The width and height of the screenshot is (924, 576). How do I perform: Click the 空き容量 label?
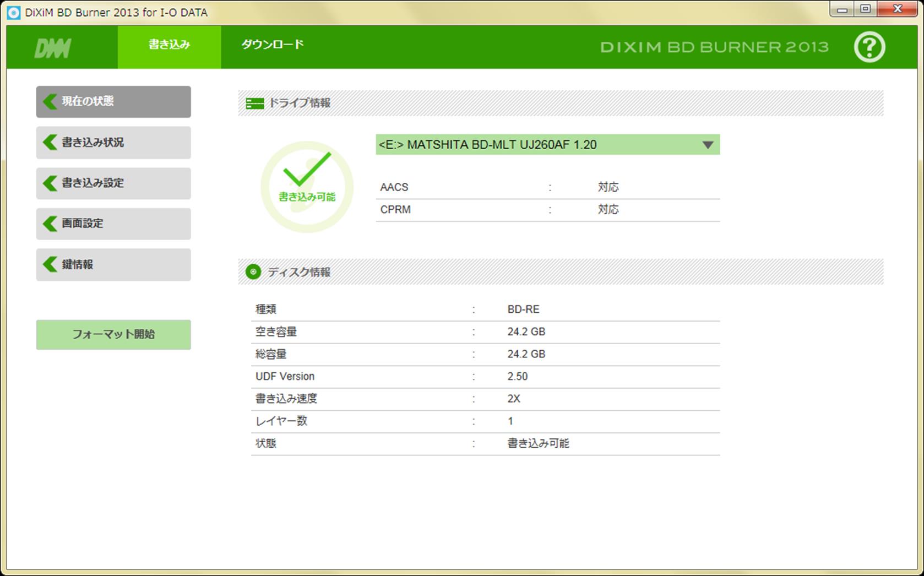[x=276, y=332]
